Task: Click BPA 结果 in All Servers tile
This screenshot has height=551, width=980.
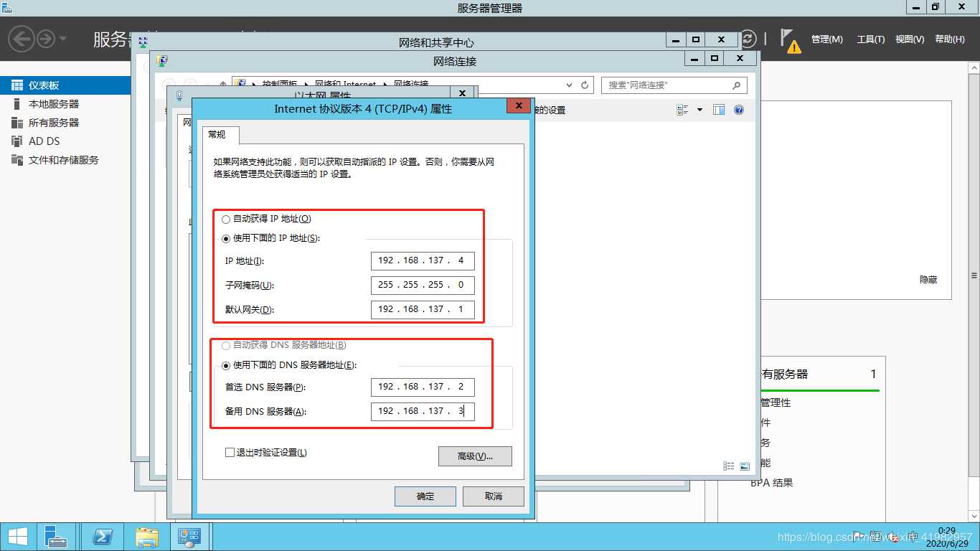Action: pyautogui.click(x=772, y=483)
